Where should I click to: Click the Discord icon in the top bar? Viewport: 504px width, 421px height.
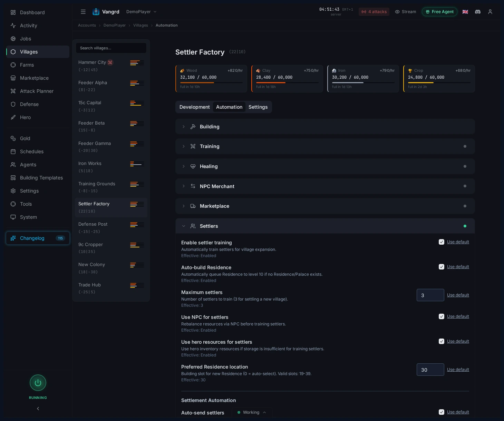point(478,12)
